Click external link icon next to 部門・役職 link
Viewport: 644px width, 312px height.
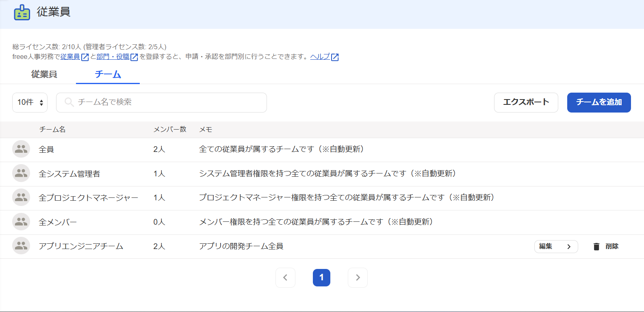pos(134,57)
